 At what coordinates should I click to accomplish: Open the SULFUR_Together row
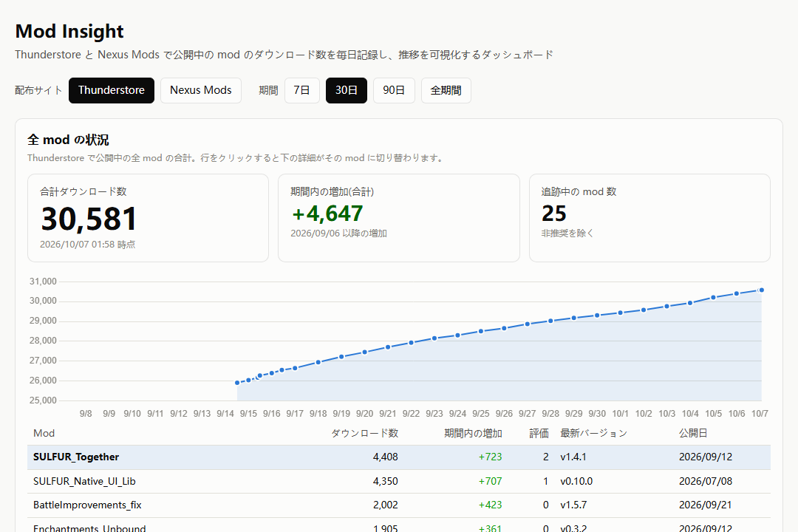pyautogui.click(x=399, y=457)
